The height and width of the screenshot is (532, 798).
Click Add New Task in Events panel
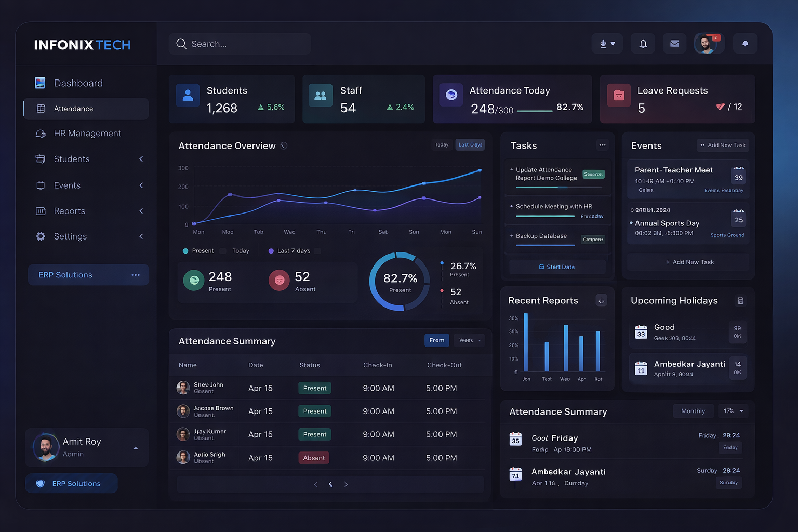tap(723, 145)
